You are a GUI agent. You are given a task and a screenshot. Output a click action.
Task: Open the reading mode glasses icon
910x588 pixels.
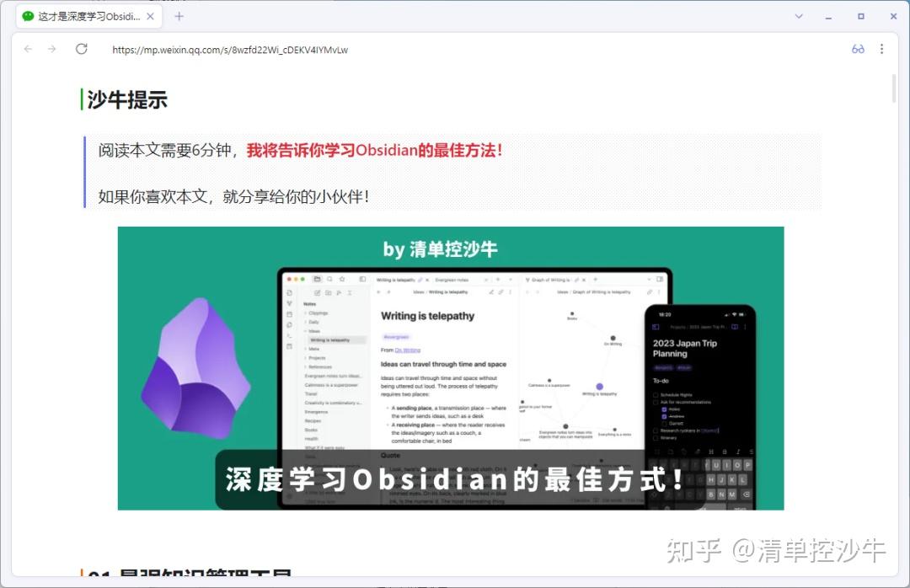click(858, 49)
